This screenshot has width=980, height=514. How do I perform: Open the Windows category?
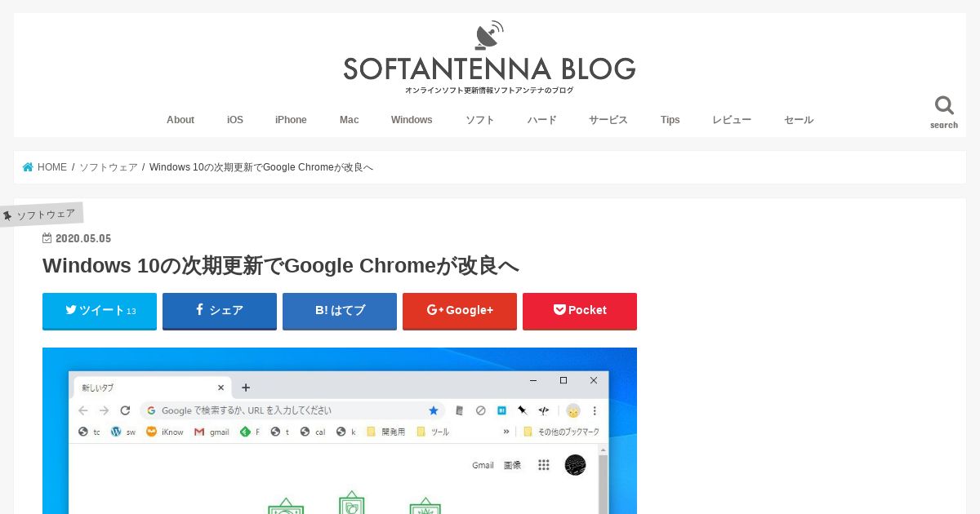(412, 120)
